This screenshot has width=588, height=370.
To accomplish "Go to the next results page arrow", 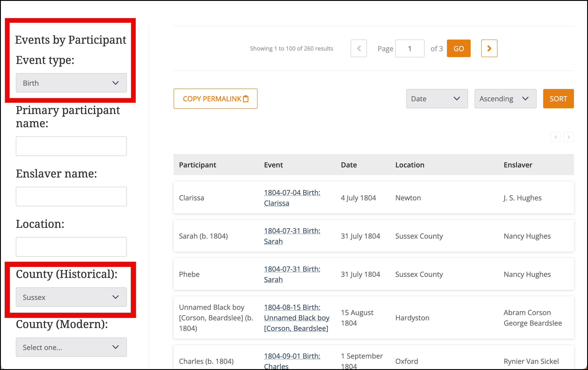I will coord(489,48).
